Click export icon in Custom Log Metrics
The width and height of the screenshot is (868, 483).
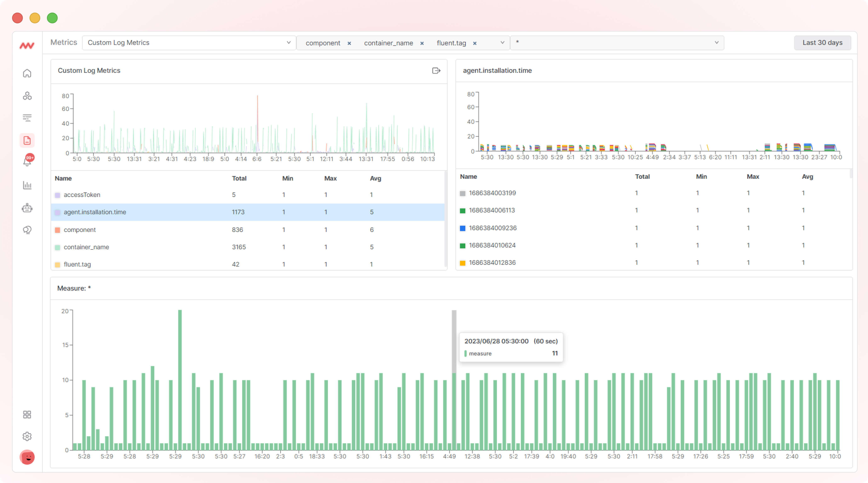click(x=436, y=70)
